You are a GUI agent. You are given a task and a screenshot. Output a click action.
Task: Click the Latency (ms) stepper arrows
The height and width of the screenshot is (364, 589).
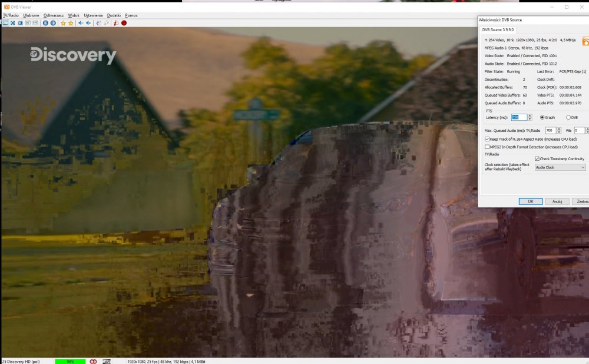[530, 117]
